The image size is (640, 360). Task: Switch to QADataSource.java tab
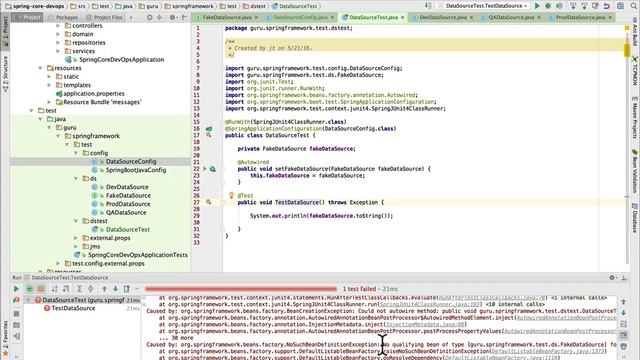pyautogui.click(x=511, y=18)
